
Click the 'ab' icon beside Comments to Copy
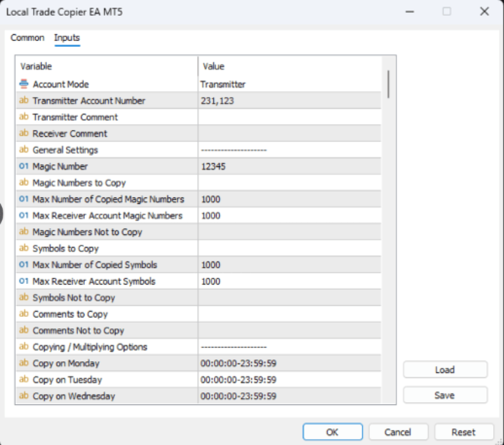24,314
